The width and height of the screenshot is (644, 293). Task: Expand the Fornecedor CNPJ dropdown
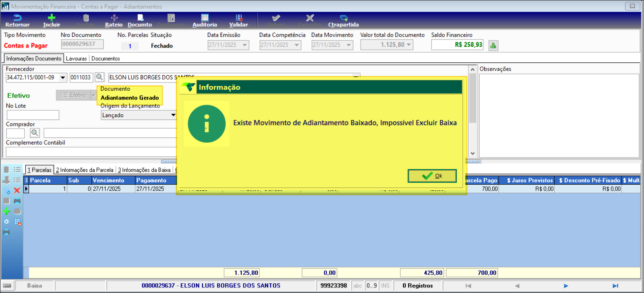pyautogui.click(x=63, y=78)
